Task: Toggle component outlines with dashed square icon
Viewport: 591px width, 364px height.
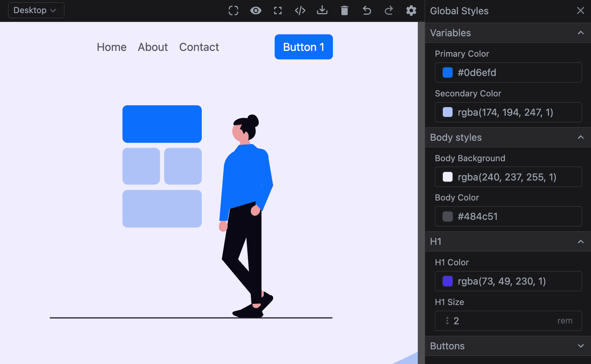Action: point(233,10)
